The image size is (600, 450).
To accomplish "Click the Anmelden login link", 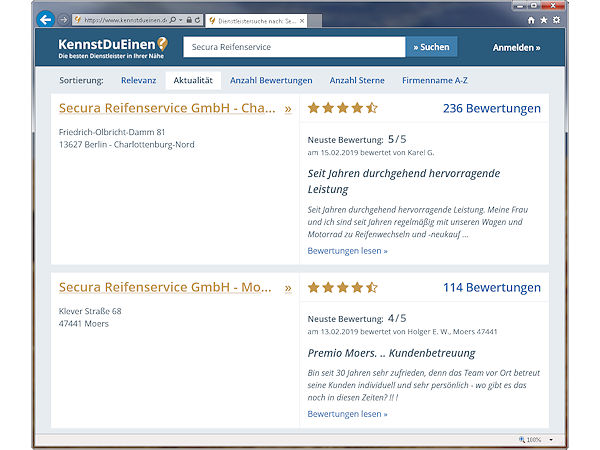I will [516, 47].
